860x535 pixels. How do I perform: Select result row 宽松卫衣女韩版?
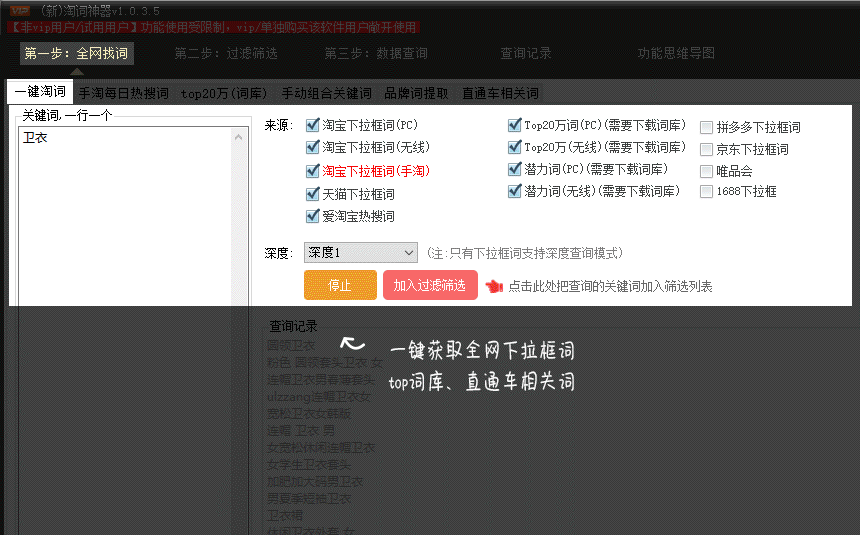point(309,414)
